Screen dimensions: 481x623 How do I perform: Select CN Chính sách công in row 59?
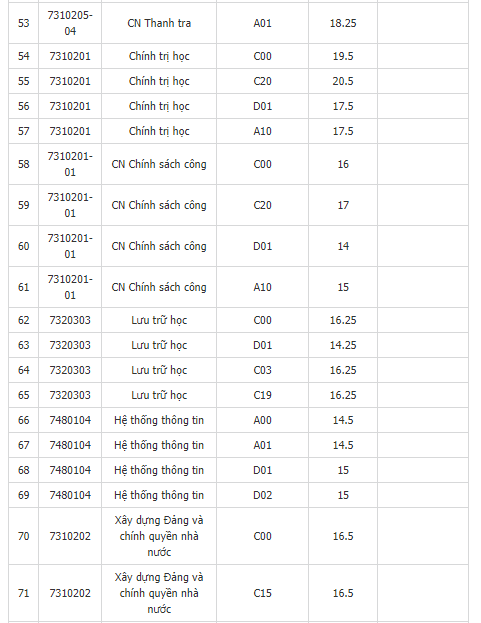159,205
